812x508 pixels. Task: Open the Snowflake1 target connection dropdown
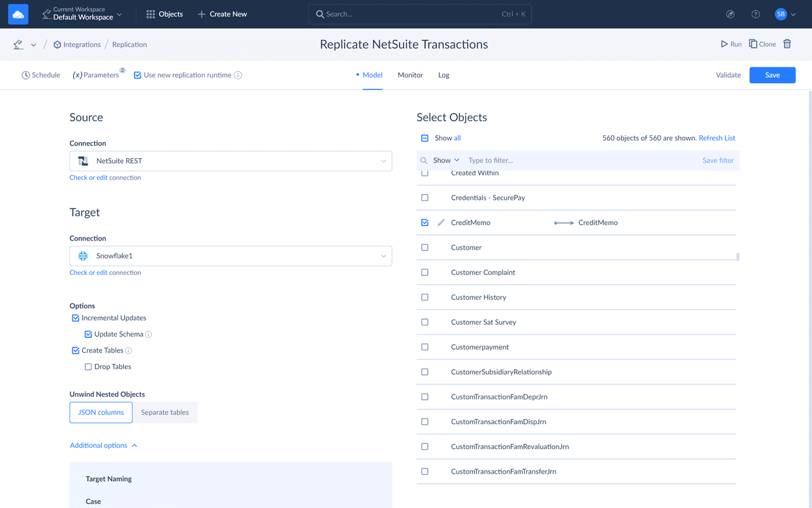pyautogui.click(x=231, y=256)
